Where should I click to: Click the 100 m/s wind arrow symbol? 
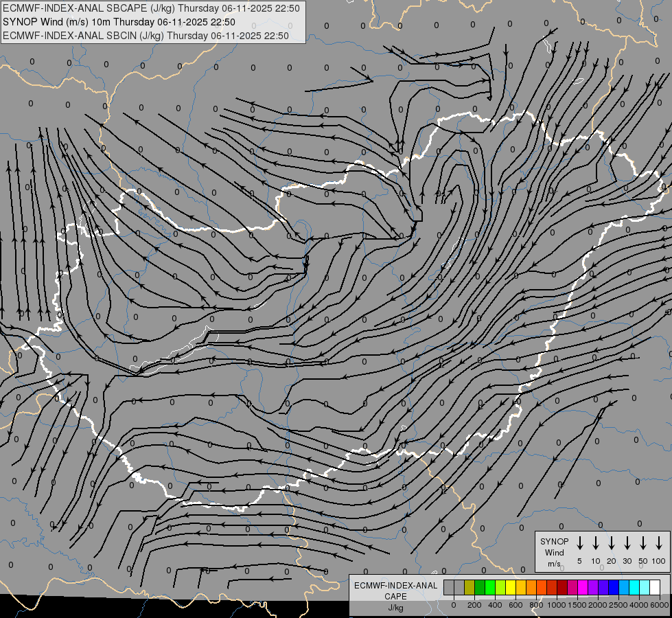point(659,542)
